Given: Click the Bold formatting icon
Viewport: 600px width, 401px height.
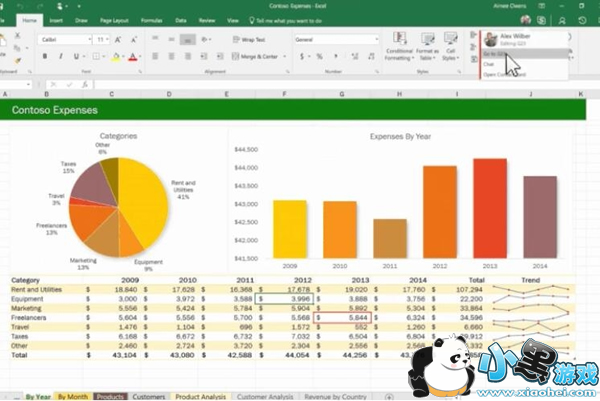Looking at the screenshot, I should pos(45,56).
